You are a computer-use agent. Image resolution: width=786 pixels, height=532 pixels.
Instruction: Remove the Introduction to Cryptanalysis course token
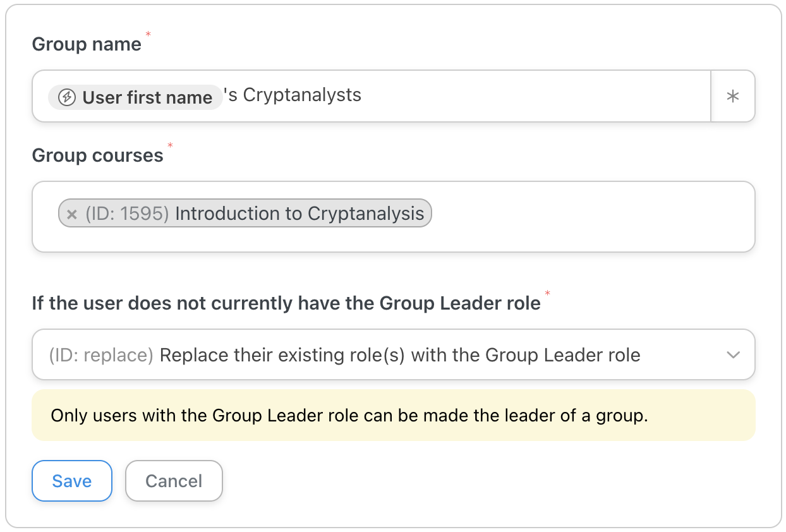pos(71,214)
